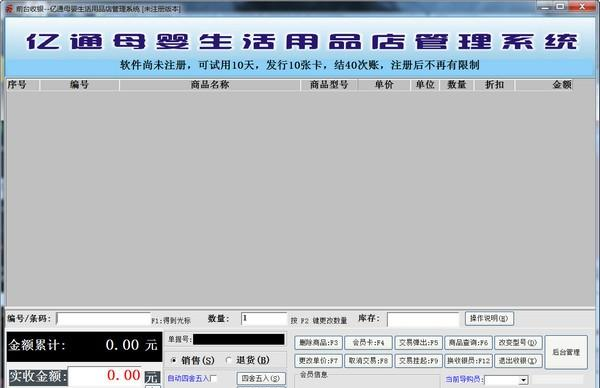Viewport: 600px width, 388px height.
Task: Click the 数量 quantity input field
Action: [x=264, y=319]
